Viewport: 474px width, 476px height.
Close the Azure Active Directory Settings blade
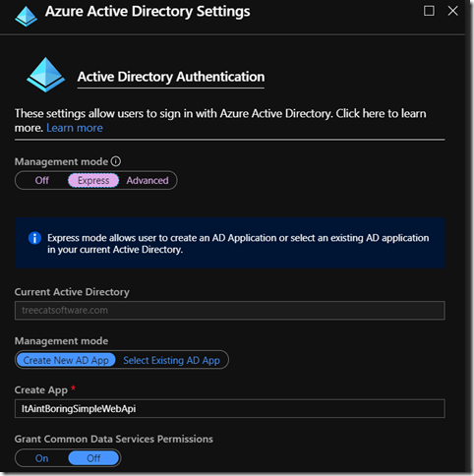pyautogui.click(x=453, y=11)
